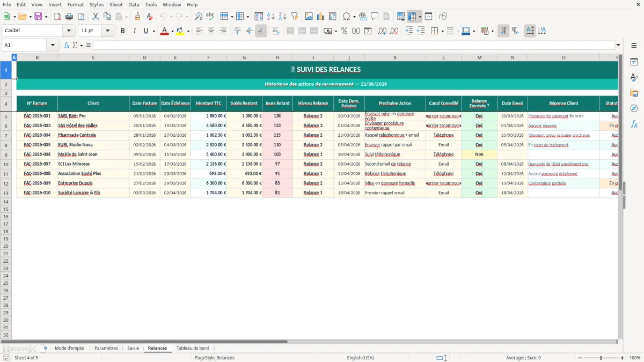Open the Show Draw Functions shapes icon
644x362 pixels.
[443, 17]
